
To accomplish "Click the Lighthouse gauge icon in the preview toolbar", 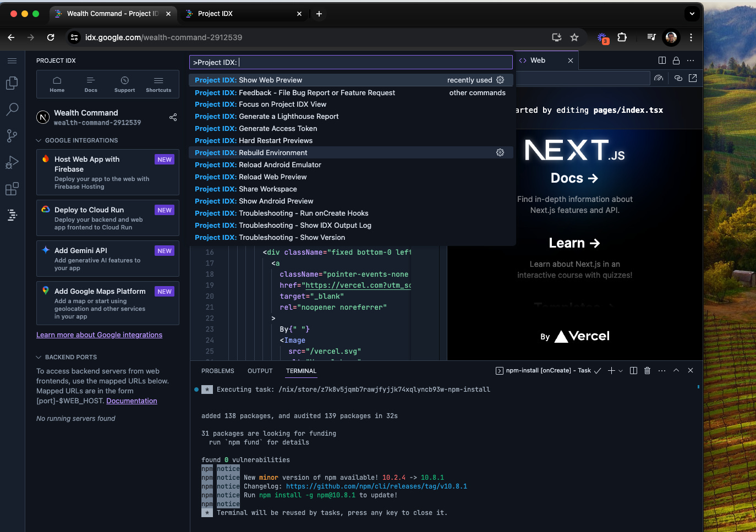I will 659,78.
